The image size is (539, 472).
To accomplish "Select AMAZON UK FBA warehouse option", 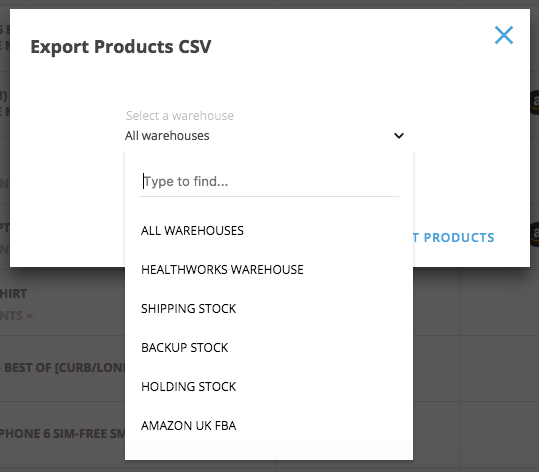I will click(188, 426).
